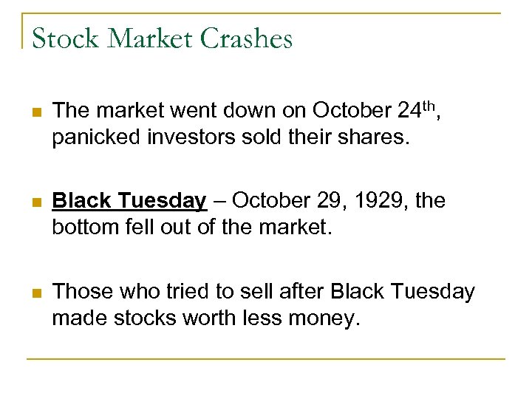This screenshot has width=532, height=399.
Task: Click the gold horizontal line at the slide bottom
Action: pos(266,359)
